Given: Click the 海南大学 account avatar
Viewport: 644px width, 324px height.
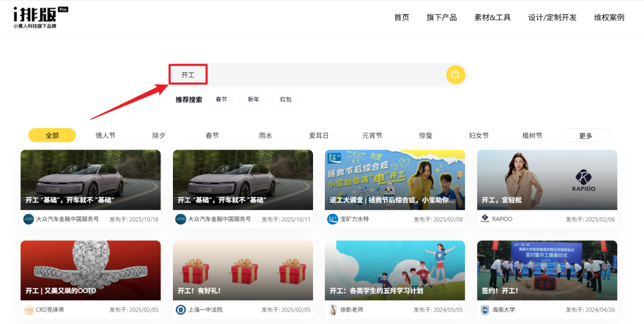Looking at the screenshot, I should click(x=485, y=310).
